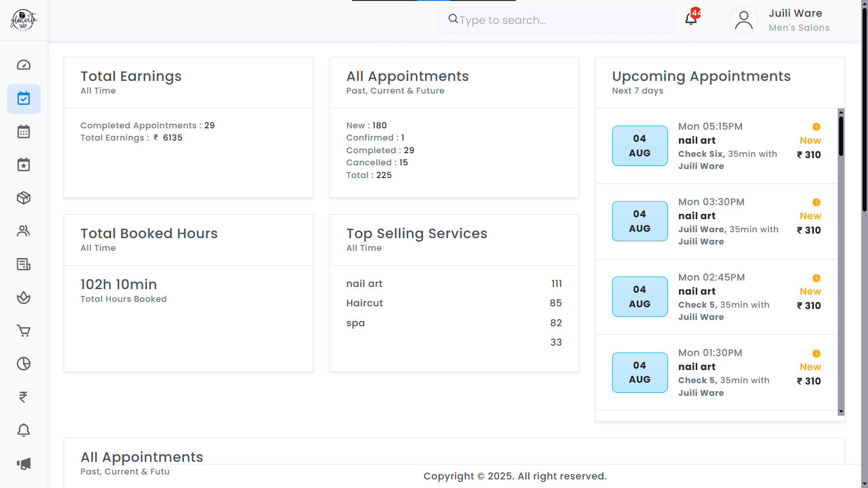Image resolution: width=868 pixels, height=488 pixels.
Task: Click the shopping cart sidebar icon
Action: (24, 331)
